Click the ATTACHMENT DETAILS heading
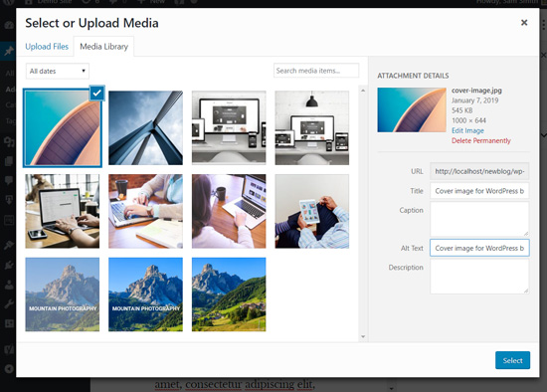547x392 pixels. [413, 76]
